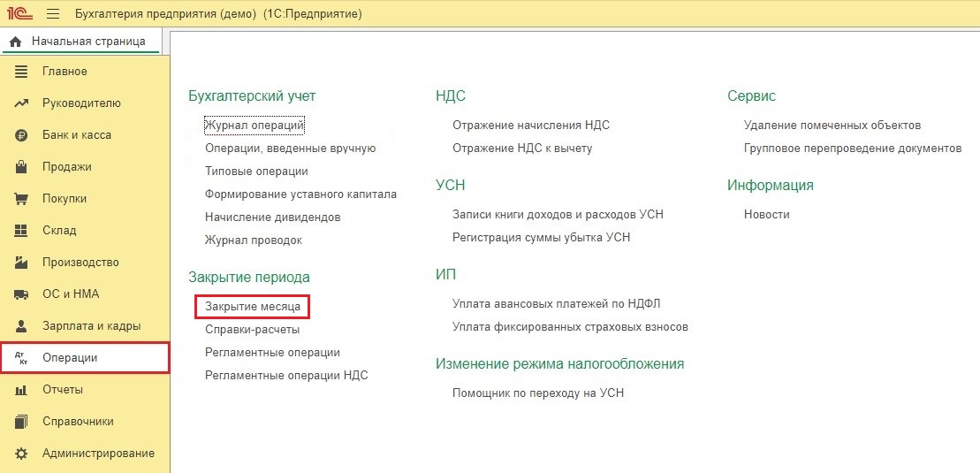
Task: Click the Бухгалтерия предприятия (демо) title text
Action: coord(165,13)
